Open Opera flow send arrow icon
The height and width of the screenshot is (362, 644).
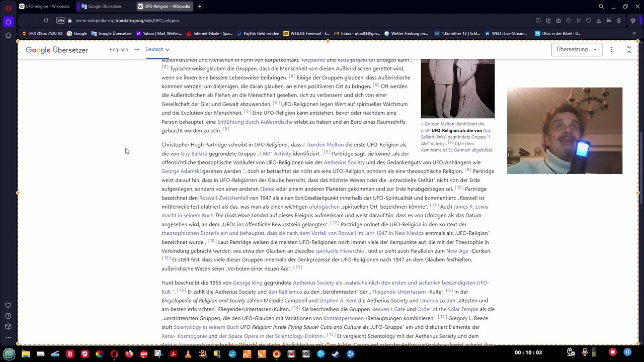(x=579, y=21)
